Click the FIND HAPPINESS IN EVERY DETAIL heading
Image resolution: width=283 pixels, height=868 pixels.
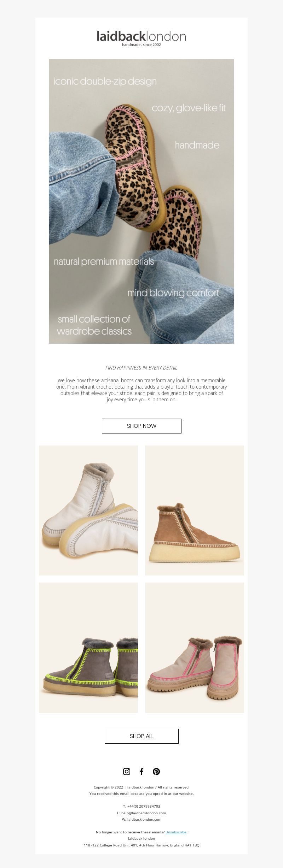coord(141,368)
